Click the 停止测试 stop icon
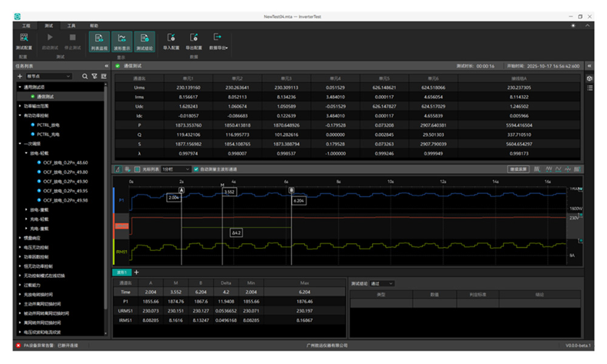This screenshot has width=607, height=364. pos(72,38)
